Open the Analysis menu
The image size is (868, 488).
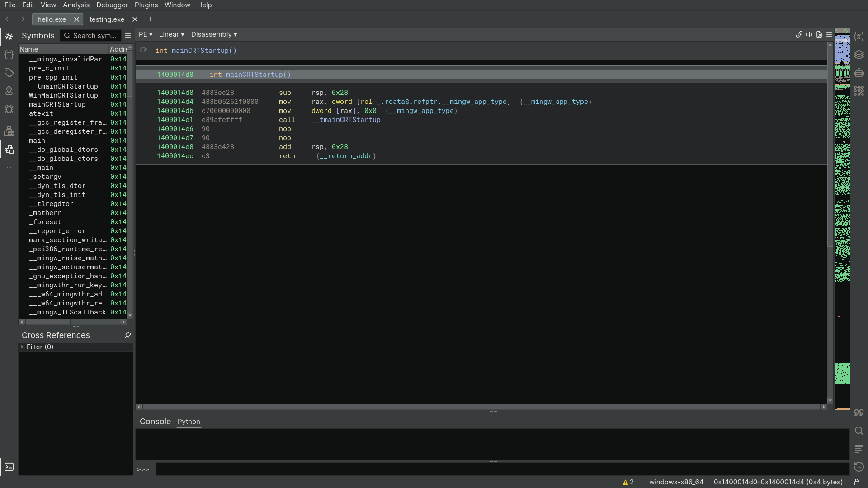(76, 5)
